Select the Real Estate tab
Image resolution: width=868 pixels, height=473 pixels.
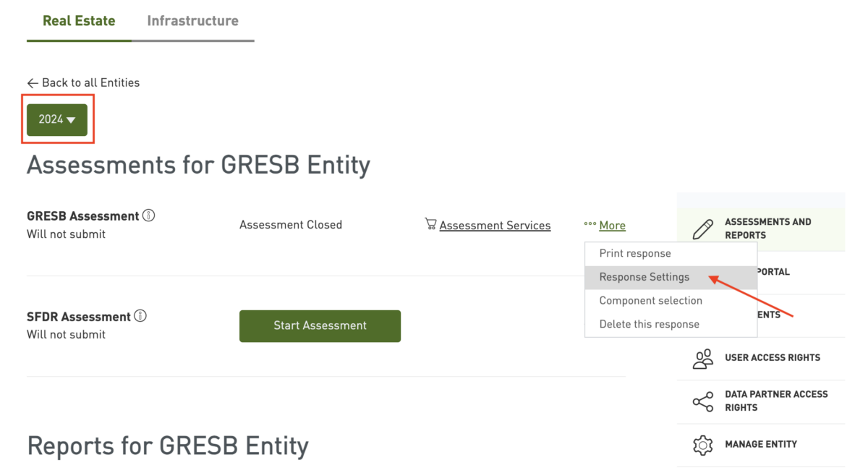(x=79, y=21)
